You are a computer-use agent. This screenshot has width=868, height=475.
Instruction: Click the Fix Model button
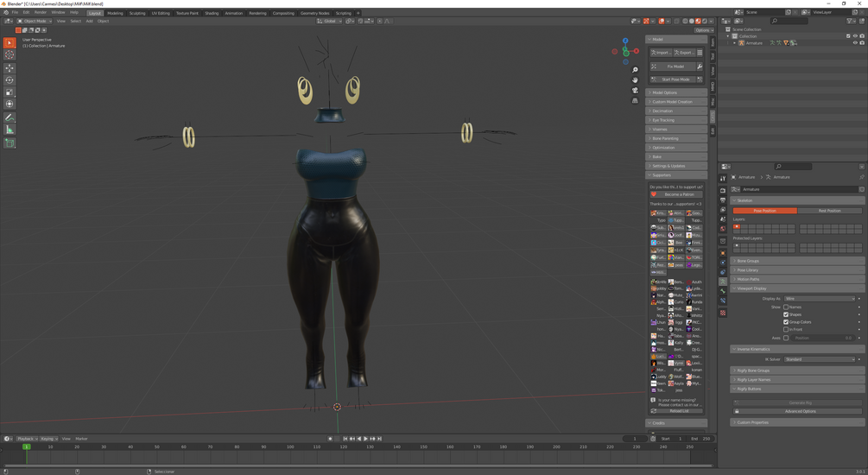tap(672, 66)
